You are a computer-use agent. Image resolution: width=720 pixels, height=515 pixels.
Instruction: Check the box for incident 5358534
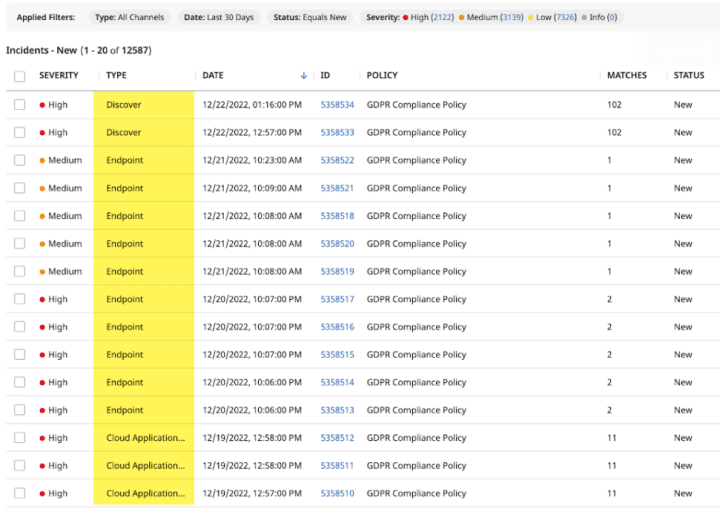click(20, 104)
